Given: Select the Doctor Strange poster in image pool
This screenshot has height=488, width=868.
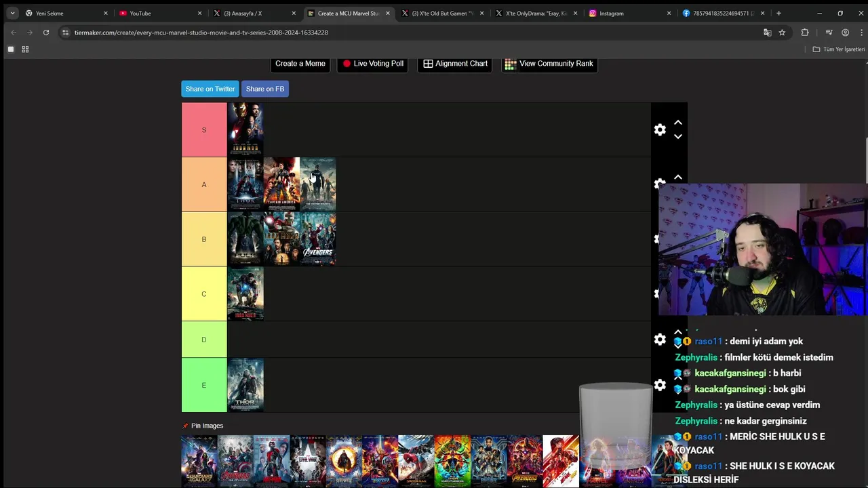Looking at the screenshot, I should (344, 462).
